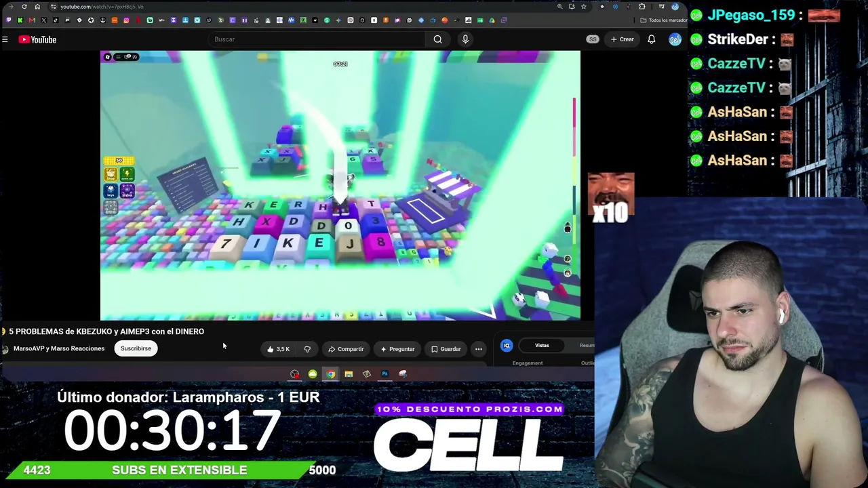868x488 pixels.
Task: Open Photoshop from the taskbar
Action: point(384,374)
